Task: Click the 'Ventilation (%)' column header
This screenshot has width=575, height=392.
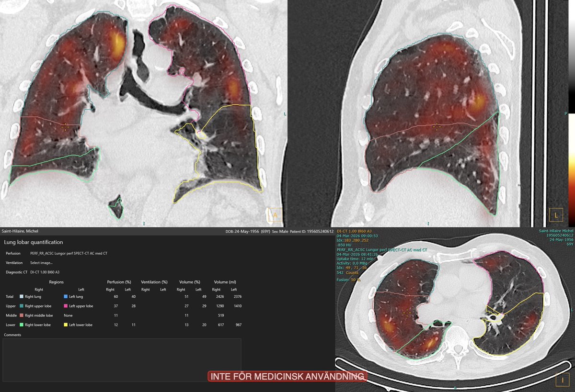Action: pos(154,282)
